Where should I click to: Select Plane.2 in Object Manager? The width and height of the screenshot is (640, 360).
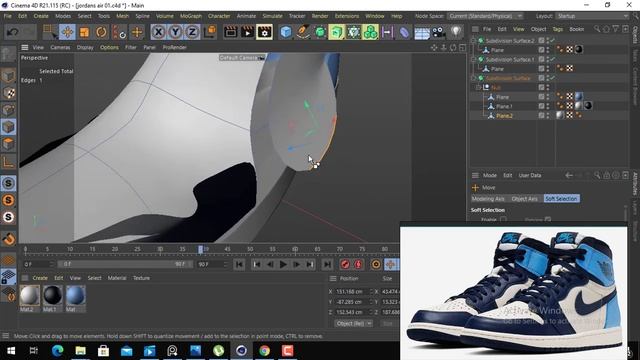tap(504, 116)
